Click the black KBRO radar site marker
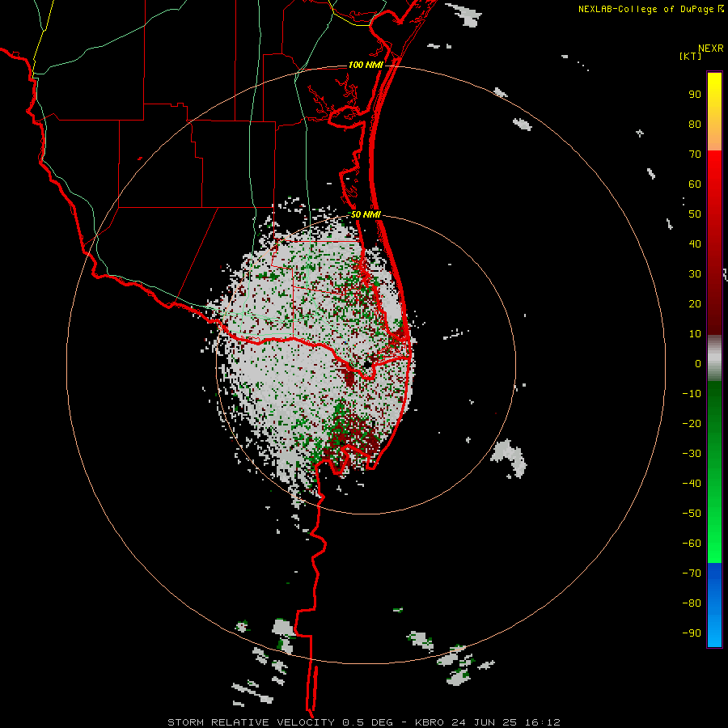Image resolution: width=728 pixels, height=728 pixels. [367, 365]
